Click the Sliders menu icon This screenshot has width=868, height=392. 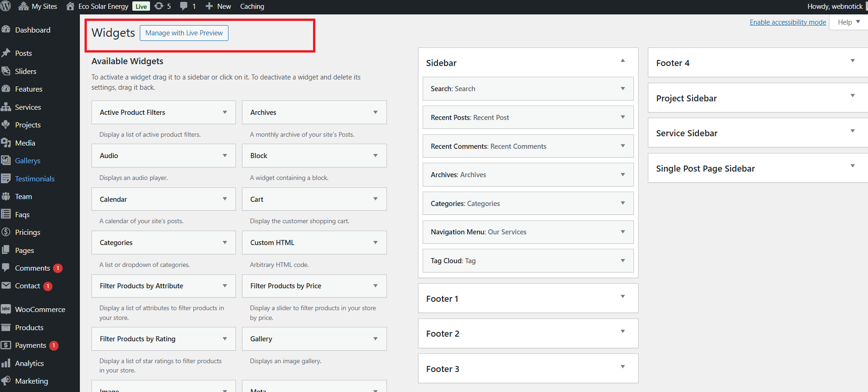[6, 71]
